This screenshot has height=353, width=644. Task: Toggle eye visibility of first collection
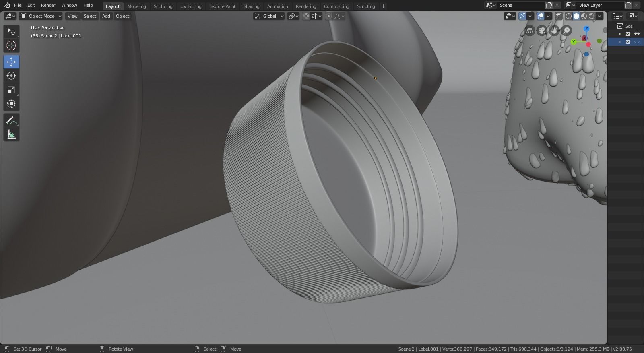point(637,34)
